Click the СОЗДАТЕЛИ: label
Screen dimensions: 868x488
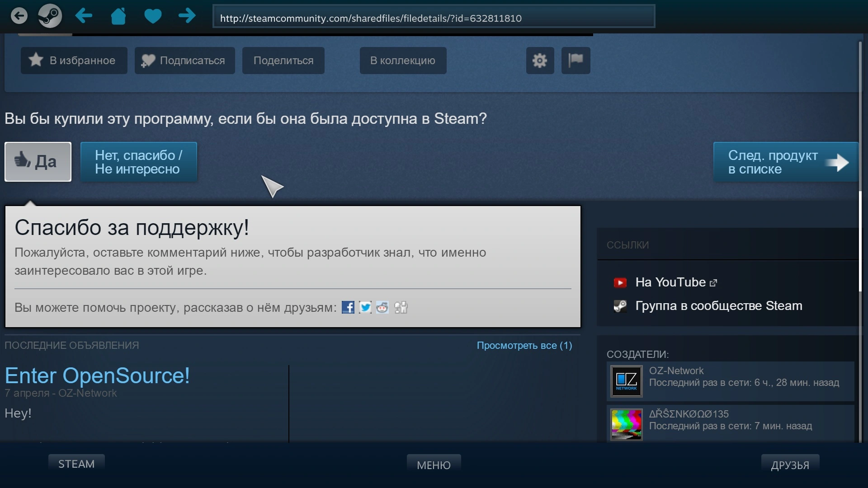637,354
